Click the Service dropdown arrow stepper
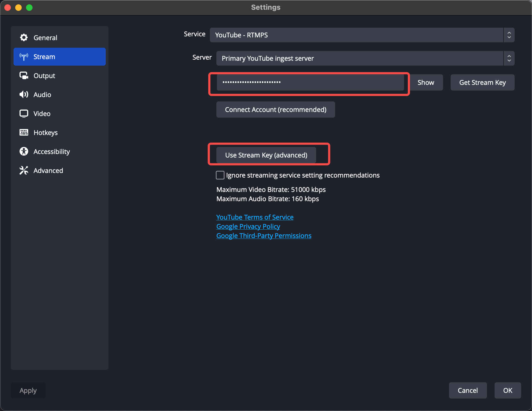Viewport: 532px width, 411px height. coord(509,35)
